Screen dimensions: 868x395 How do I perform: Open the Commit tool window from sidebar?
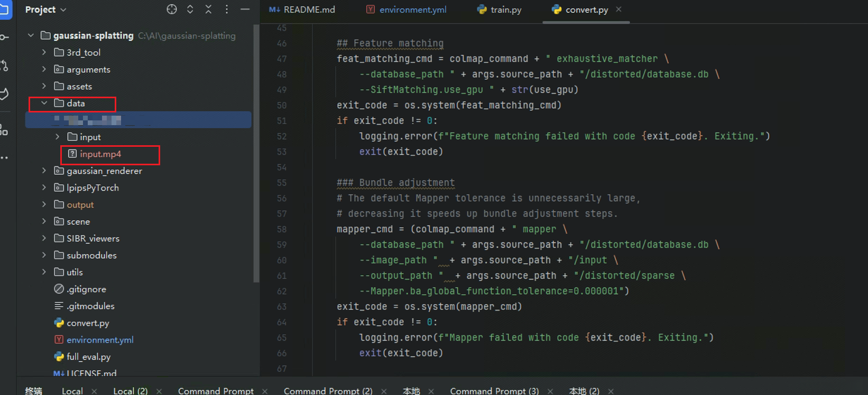pyautogui.click(x=5, y=37)
